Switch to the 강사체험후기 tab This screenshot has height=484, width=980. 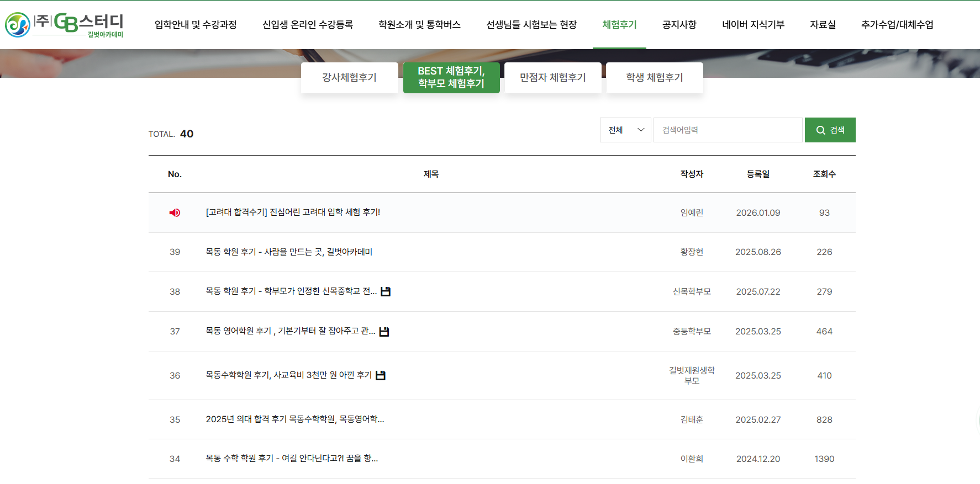point(349,78)
